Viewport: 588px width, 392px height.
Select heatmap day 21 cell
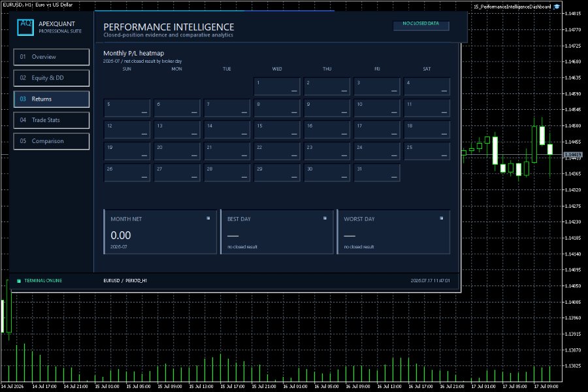(227, 151)
